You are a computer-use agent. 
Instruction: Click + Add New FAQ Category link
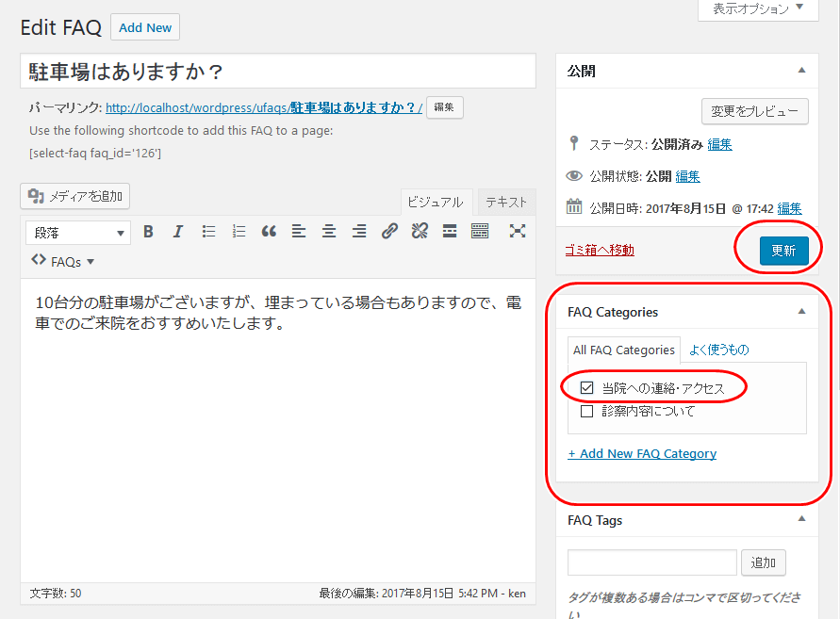[642, 453]
